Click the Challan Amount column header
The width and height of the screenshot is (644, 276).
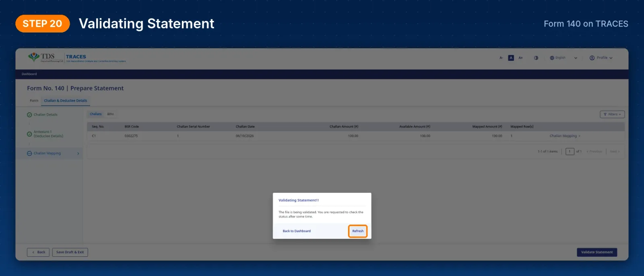(x=344, y=126)
